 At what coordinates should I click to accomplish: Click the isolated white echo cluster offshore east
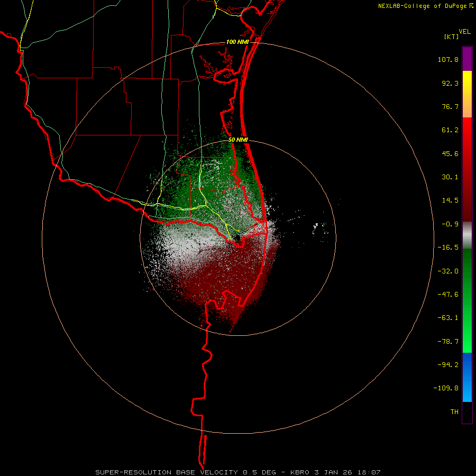tap(319, 228)
